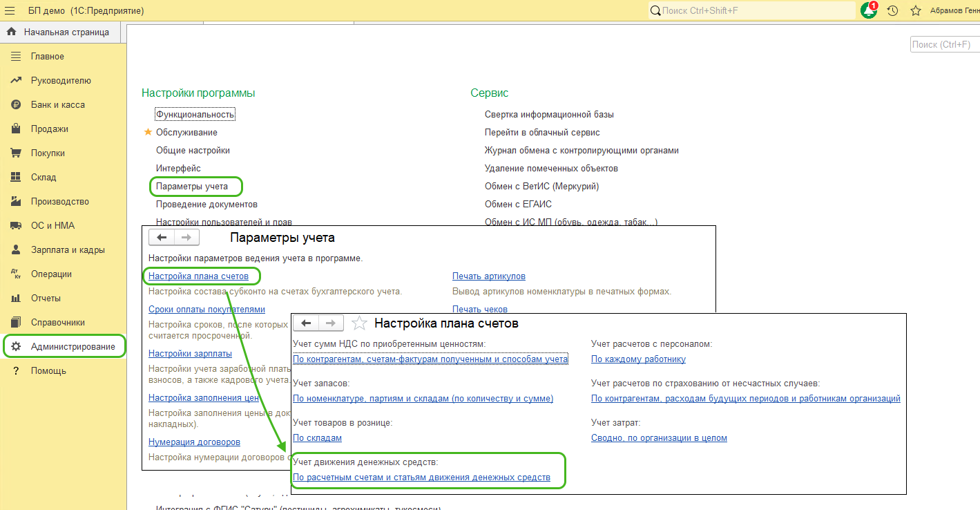The height and width of the screenshot is (510, 980).
Task: Add Настройка плана счетов to favorites star
Action: pos(359,323)
